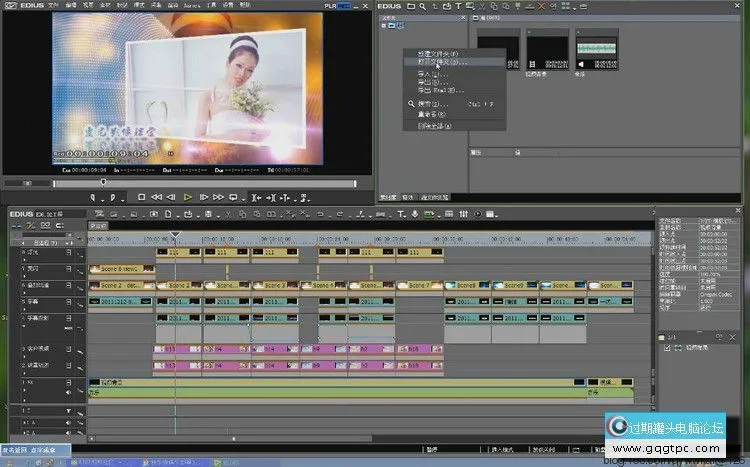The height and width of the screenshot is (467, 750).
Task: Click the Rewind button in player
Action: (157, 197)
